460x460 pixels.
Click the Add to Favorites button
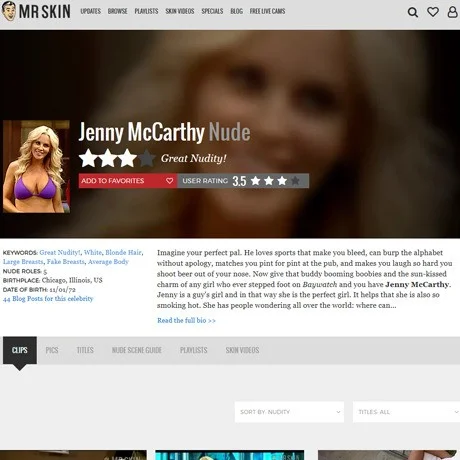point(128,181)
